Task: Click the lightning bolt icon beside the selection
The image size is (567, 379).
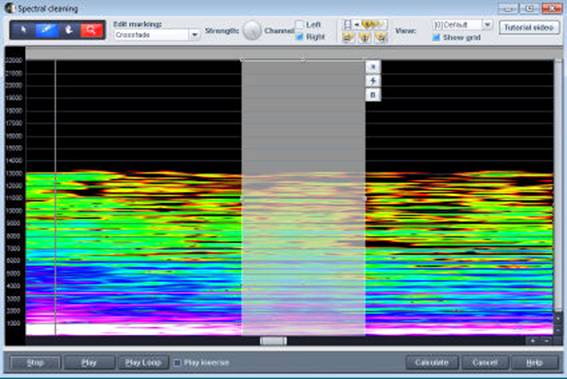Action: (373, 81)
